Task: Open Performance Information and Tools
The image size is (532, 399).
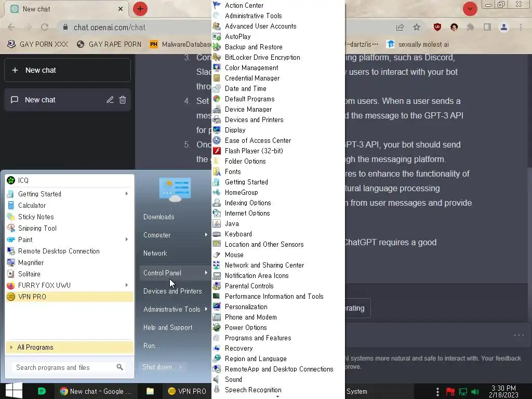Action: [274, 296]
